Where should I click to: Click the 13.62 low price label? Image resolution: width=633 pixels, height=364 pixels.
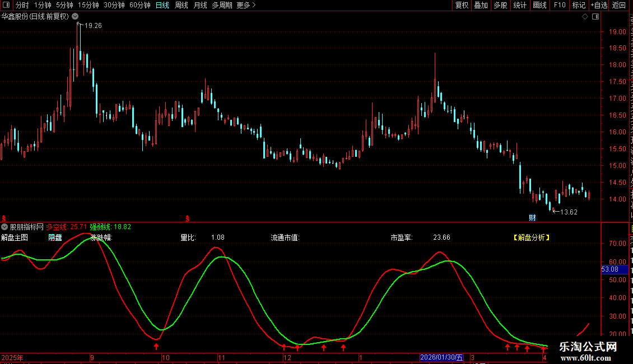[569, 212]
